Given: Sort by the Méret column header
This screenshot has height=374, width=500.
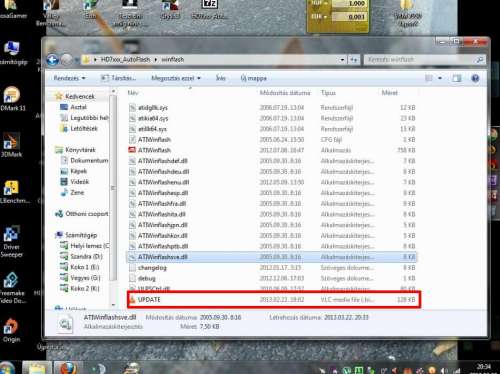Looking at the screenshot, I should click(390, 93).
